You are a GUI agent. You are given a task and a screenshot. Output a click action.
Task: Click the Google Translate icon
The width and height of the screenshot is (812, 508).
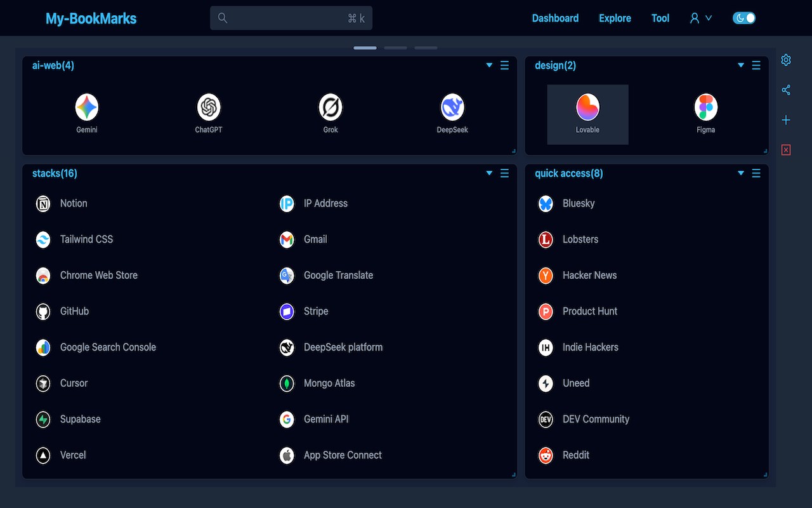point(287,276)
